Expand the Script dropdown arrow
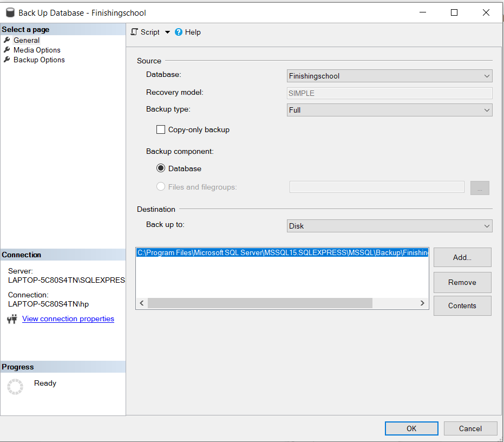504x442 pixels. [x=167, y=32]
